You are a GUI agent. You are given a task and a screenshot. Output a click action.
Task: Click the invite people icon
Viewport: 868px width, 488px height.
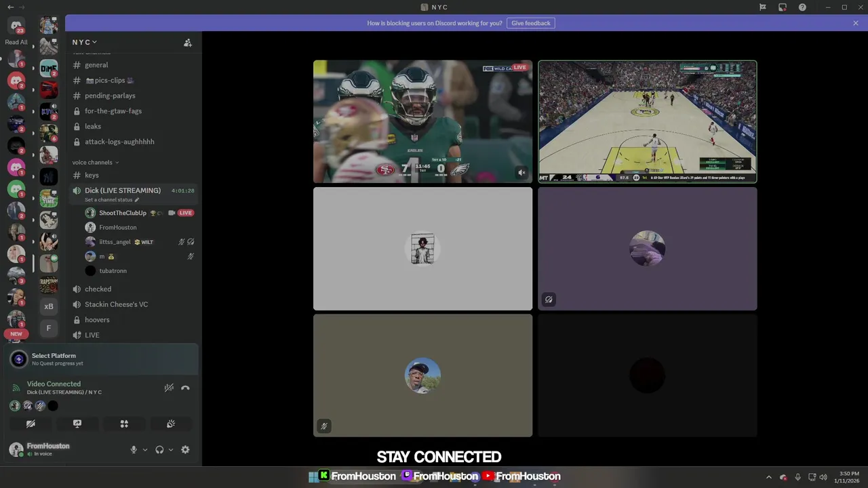pyautogui.click(x=188, y=43)
